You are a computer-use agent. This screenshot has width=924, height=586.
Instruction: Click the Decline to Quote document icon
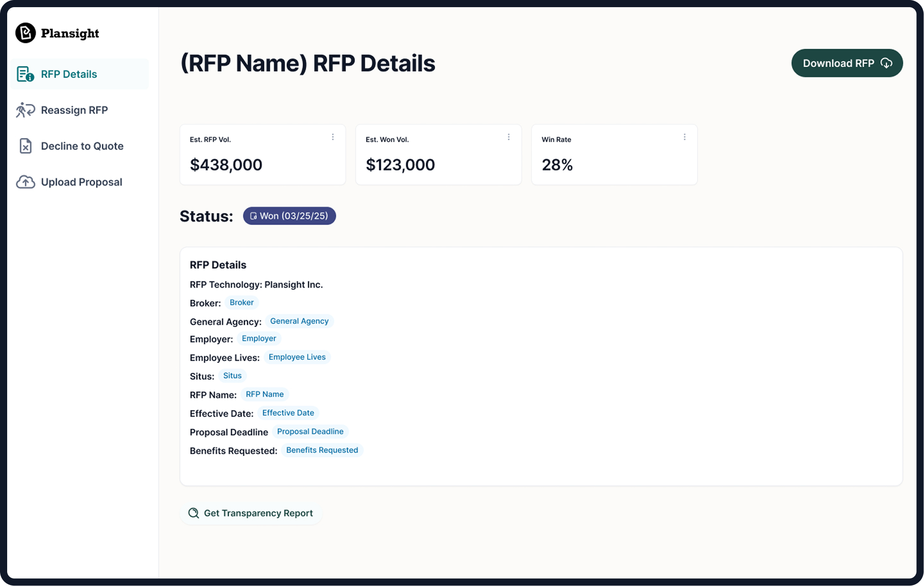point(25,146)
